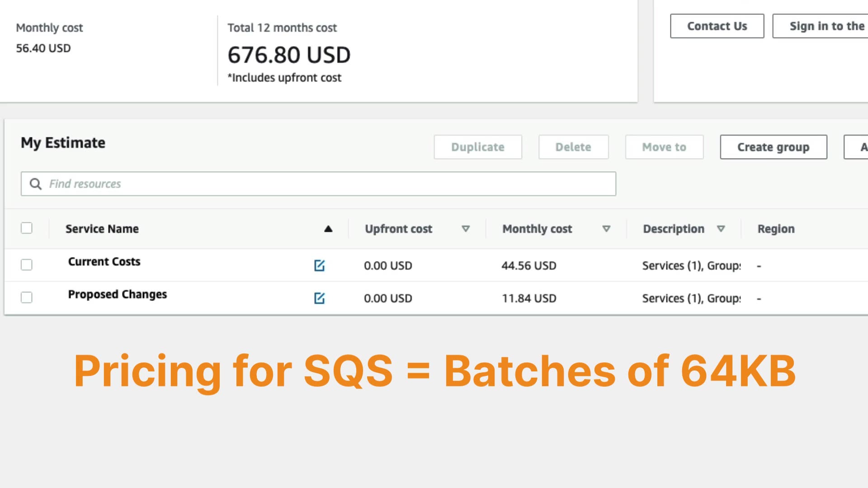
Task: Click the search magnifier icon
Action: pyautogui.click(x=36, y=184)
